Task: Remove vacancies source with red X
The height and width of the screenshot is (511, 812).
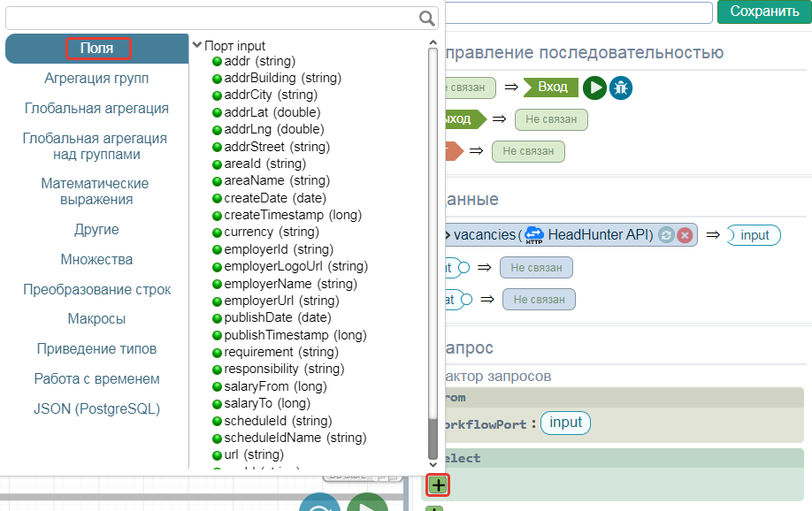Action: pyautogui.click(x=685, y=235)
